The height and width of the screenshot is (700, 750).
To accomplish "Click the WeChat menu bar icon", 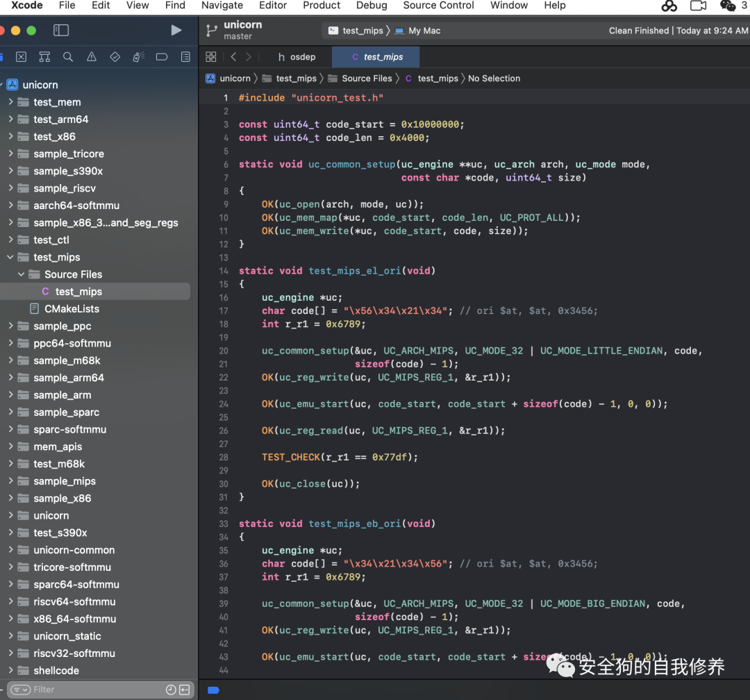I will coord(728,6).
